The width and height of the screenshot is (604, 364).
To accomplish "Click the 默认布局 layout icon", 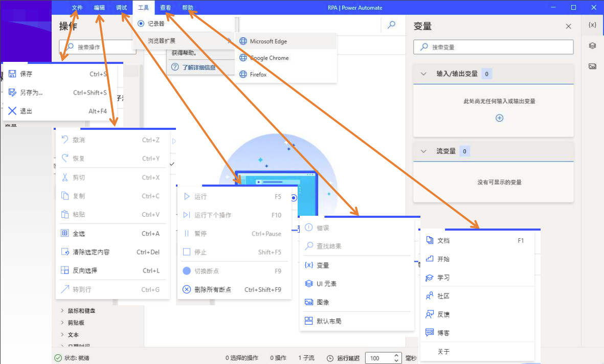I will [x=308, y=321].
